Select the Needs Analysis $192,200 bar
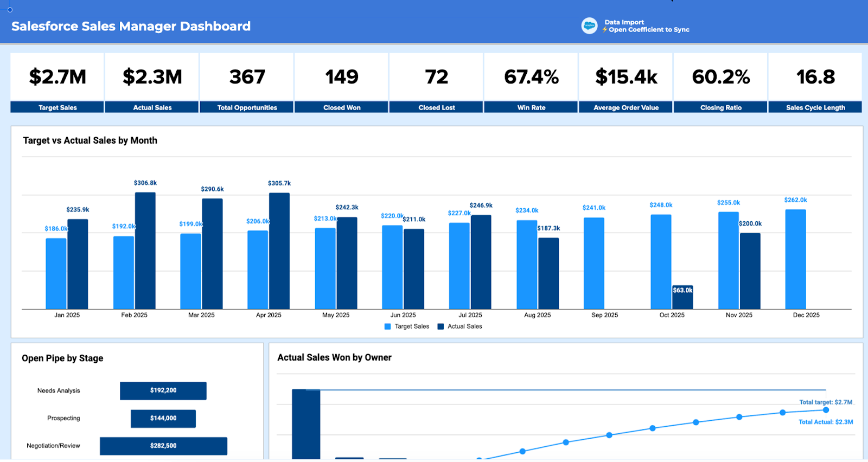This screenshot has width=868, height=462. [163, 391]
